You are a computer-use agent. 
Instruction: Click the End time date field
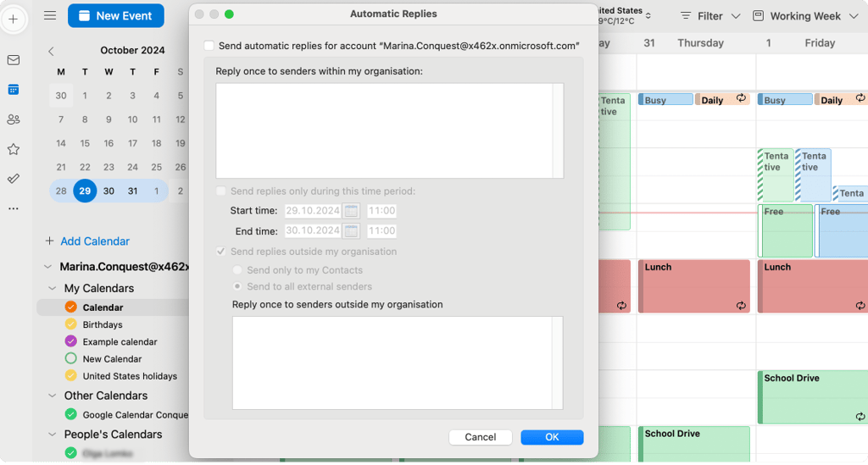click(x=314, y=230)
